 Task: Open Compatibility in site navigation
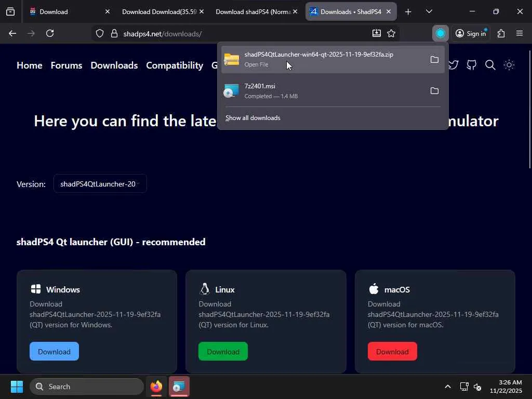coord(175,65)
